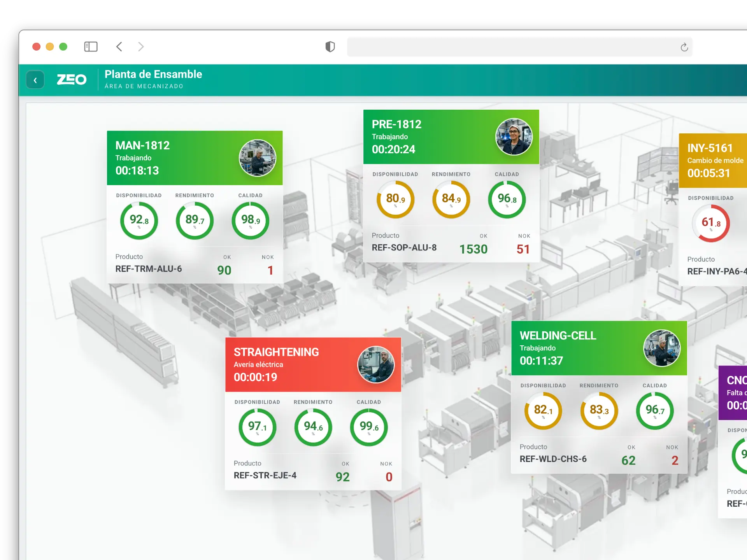This screenshot has width=747, height=560.
Task: Select product REF-INY-PA6 on INY-5161 card
Action: click(x=717, y=271)
